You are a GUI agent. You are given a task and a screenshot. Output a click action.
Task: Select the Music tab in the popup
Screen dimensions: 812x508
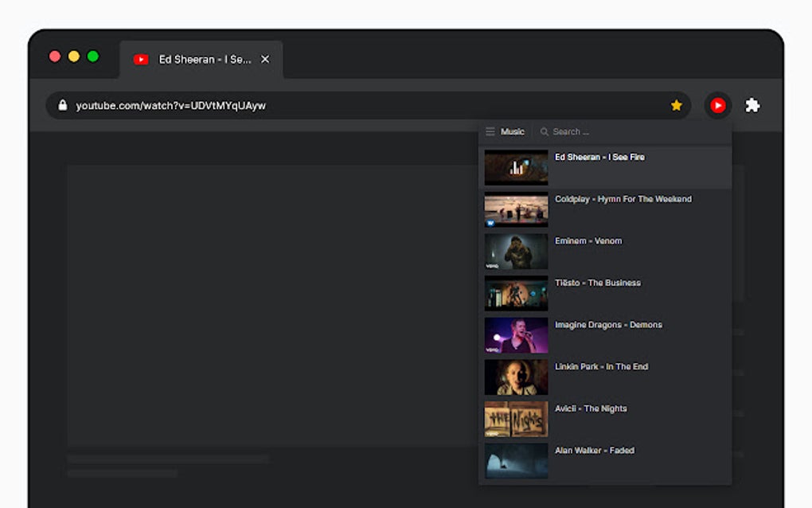[512, 131]
